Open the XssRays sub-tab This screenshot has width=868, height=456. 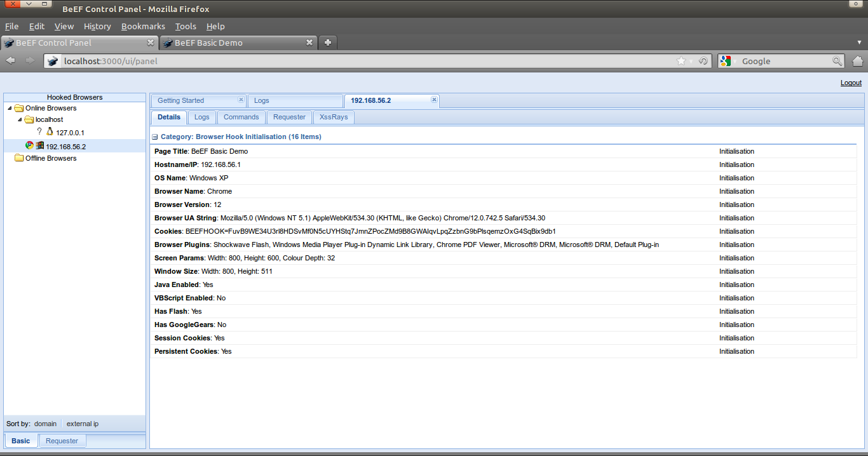tap(334, 117)
